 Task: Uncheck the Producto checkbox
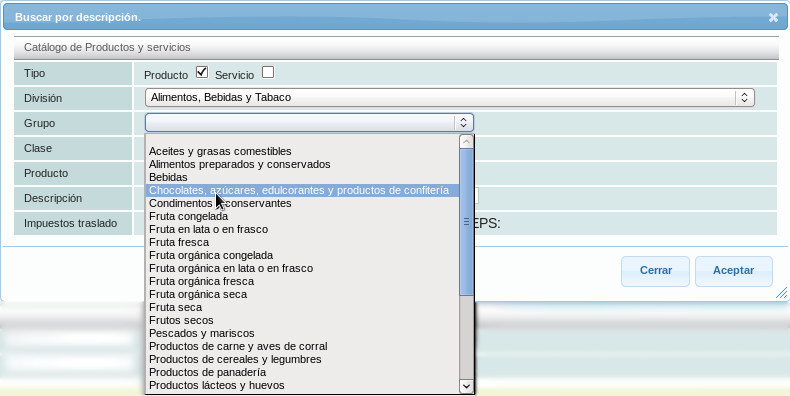(x=202, y=73)
